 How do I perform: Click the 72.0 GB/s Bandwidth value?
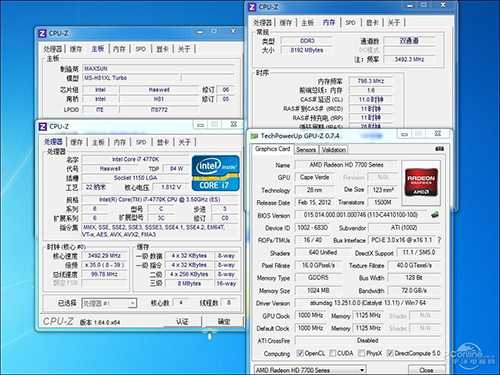pyautogui.click(x=414, y=290)
